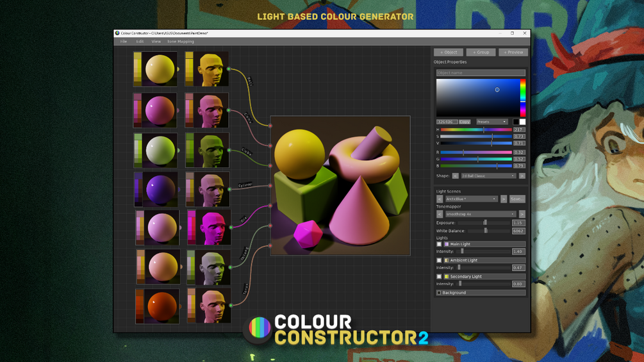Adjust the R red channel slider
The image size is (644, 362).
(476, 152)
